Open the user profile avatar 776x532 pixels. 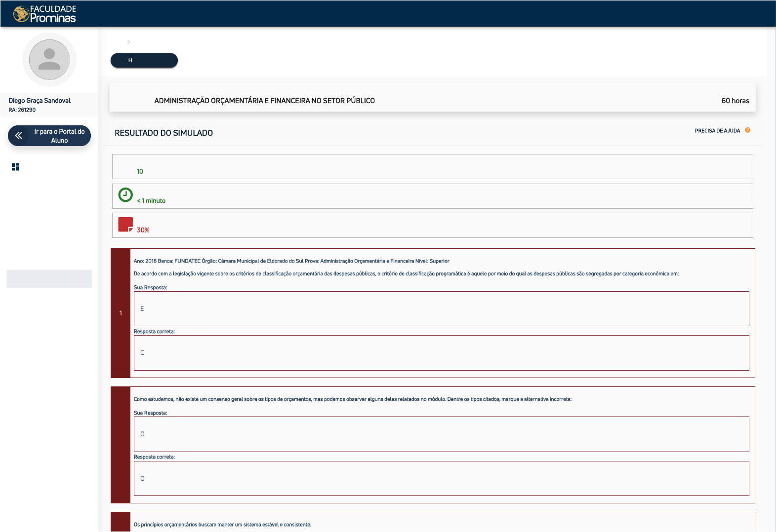pyautogui.click(x=49, y=60)
